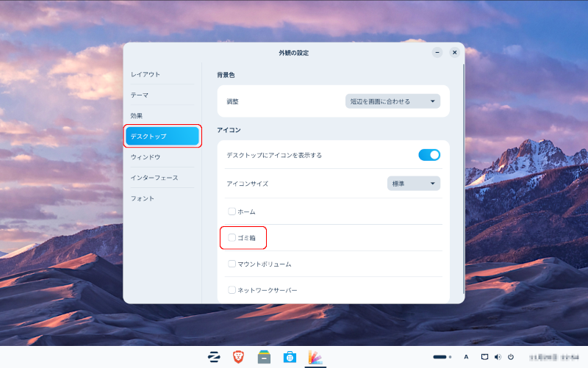588x368 pixels.
Task: Toggle 'デスクトップにアイコンを表示する' switch
Action: click(429, 155)
